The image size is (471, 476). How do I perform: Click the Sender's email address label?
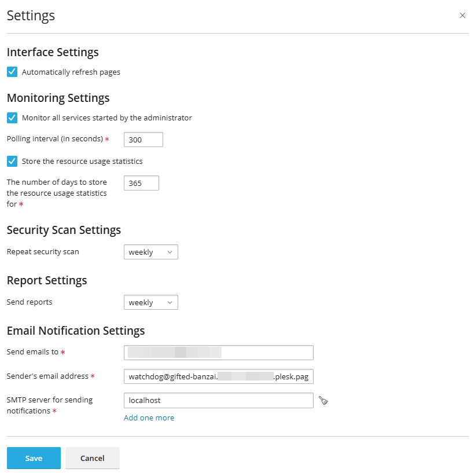(47, 376)
